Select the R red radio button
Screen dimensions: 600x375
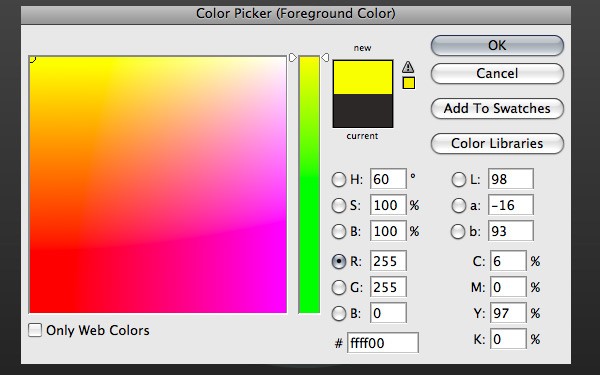tap(339, 261)
